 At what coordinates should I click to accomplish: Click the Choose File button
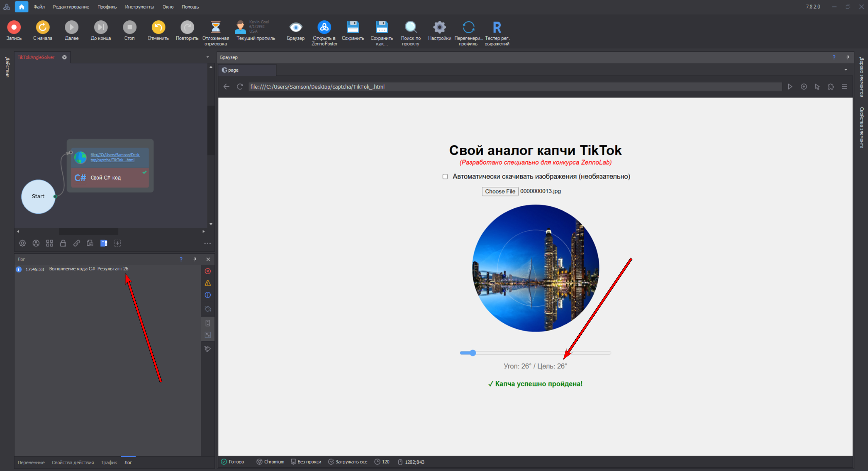tap(500, 191)
